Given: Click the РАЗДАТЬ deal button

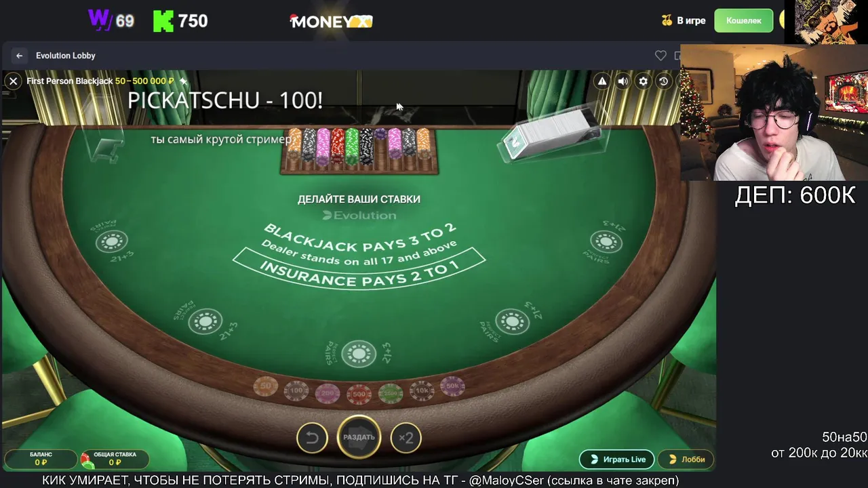Looking at the screenshot, I should tap(359, 437).
